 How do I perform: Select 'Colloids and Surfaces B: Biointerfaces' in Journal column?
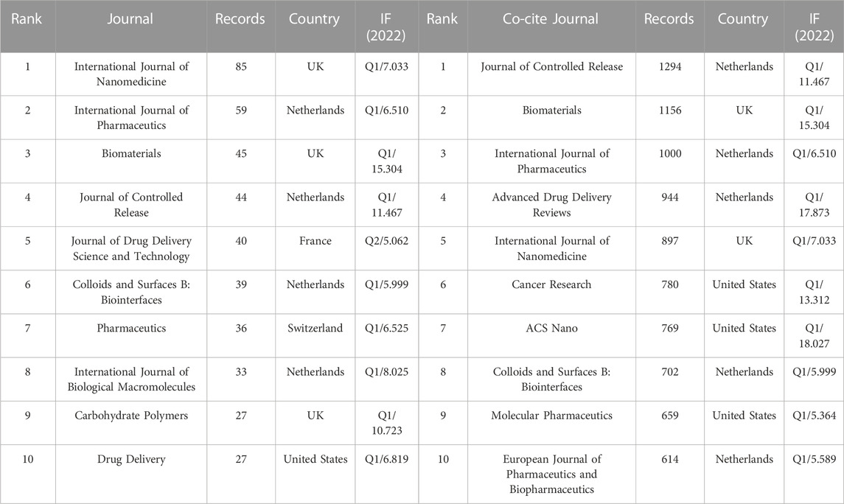[x=131, y=292]
